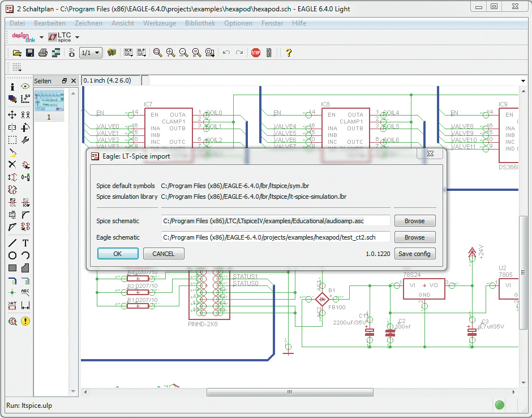This screenshot has height=418, width=532.
Task: Click the Save config button
Action: point(414,254)
